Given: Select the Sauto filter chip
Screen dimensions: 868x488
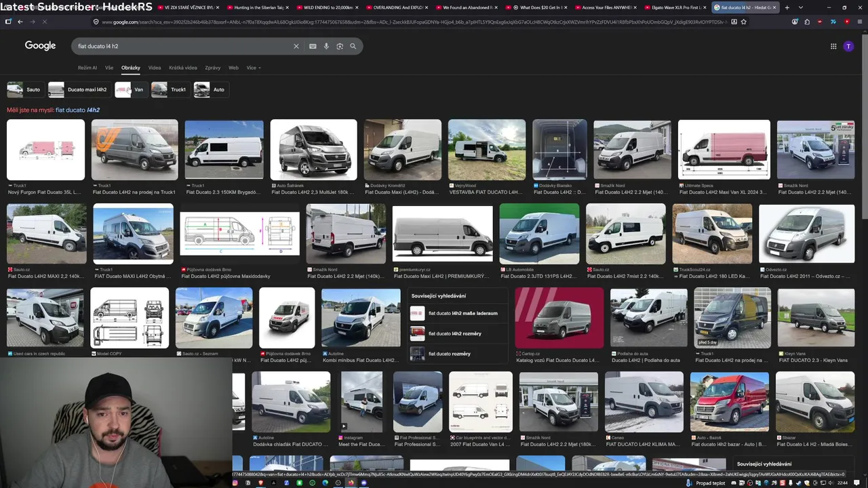Looking at the screenshot, I should 24,89.
